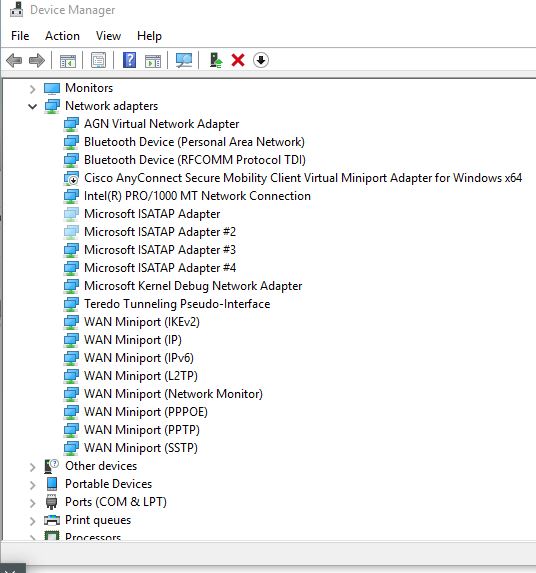Click the Monitors category icon
This screenshot has width=536, height=573.
[x=52, y=88]
